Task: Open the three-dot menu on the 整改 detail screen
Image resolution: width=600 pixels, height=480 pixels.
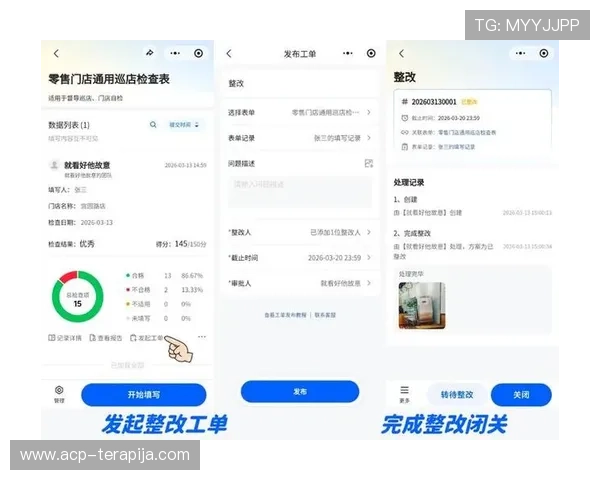Action: coord(520,53)
